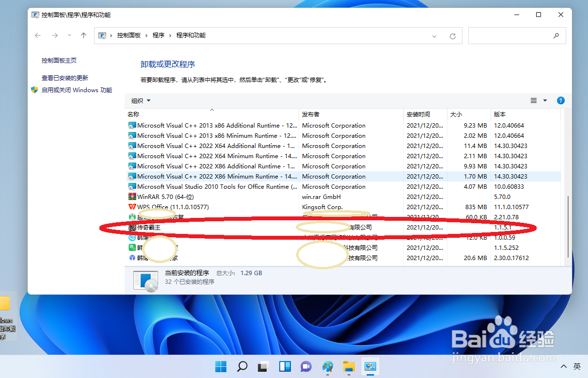Open the 组织 dropdown menu
Image resolution: width=588 pixels, height=378 pixels.
coord(141,101)
